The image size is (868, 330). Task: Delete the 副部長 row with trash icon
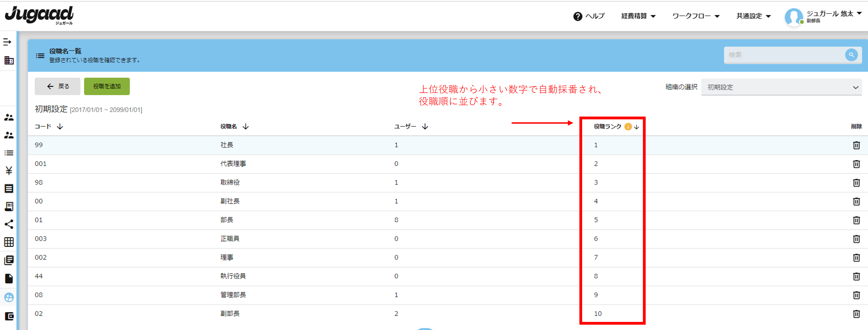pyautogui.click(x=856, y=313)
